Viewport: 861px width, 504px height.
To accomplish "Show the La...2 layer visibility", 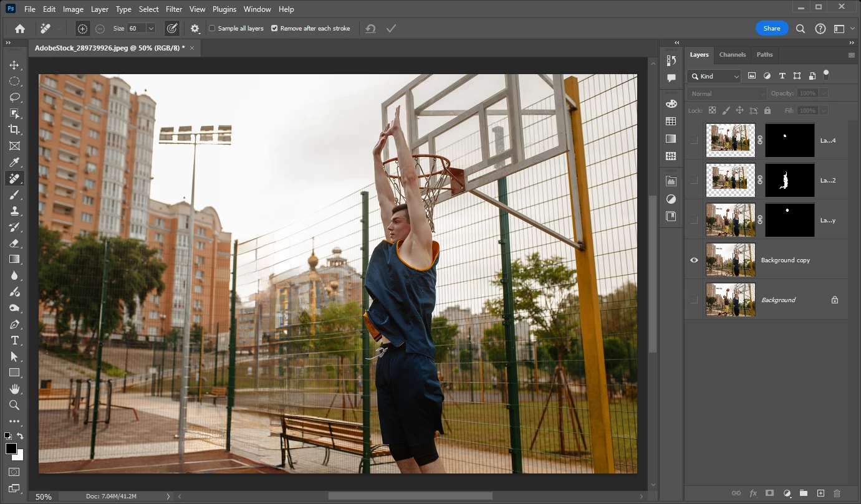I will pos(694,181).
